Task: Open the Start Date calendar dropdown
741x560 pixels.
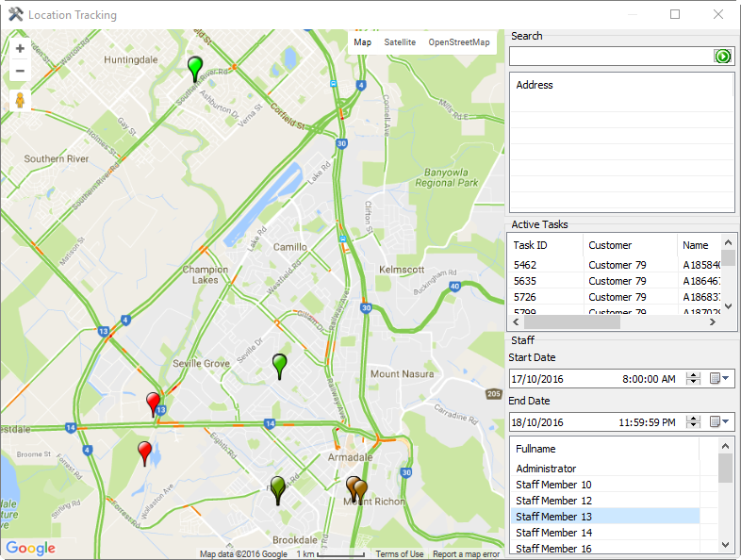Action: 720,379
